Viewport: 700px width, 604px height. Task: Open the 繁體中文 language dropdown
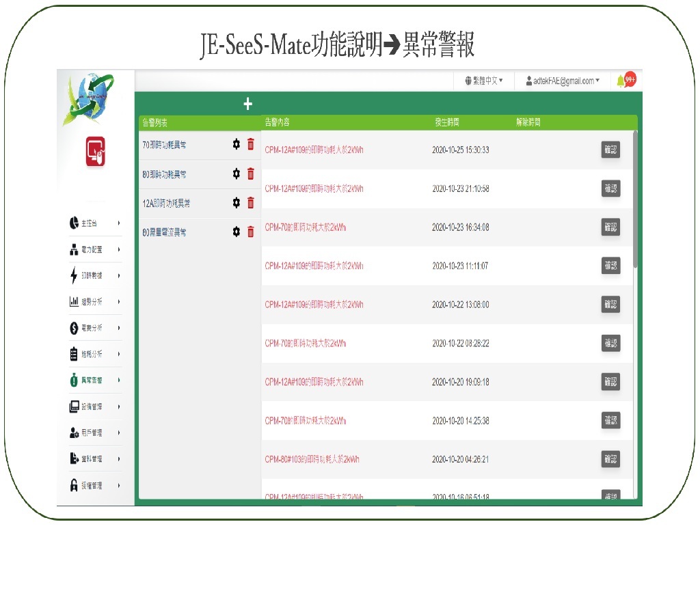tap(484, 81)
